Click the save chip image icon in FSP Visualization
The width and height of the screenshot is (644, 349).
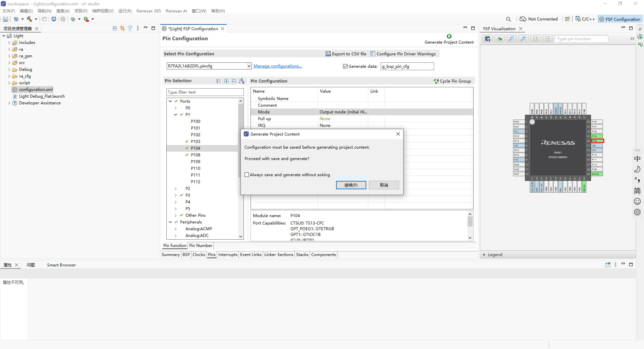coord(488,39)
